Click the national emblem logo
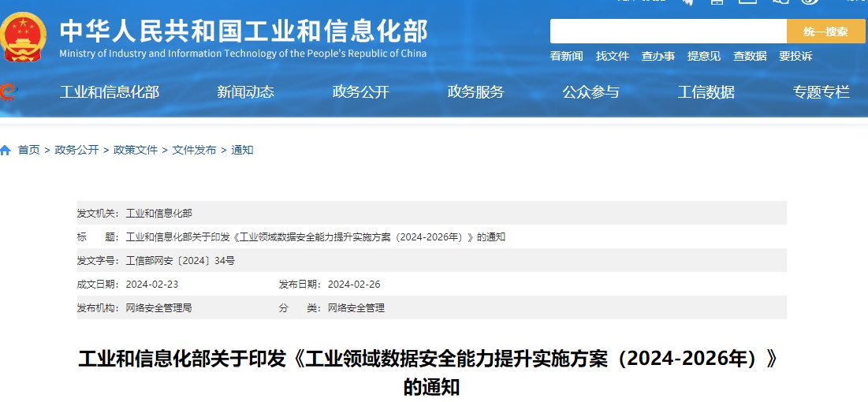 point(22,37)
